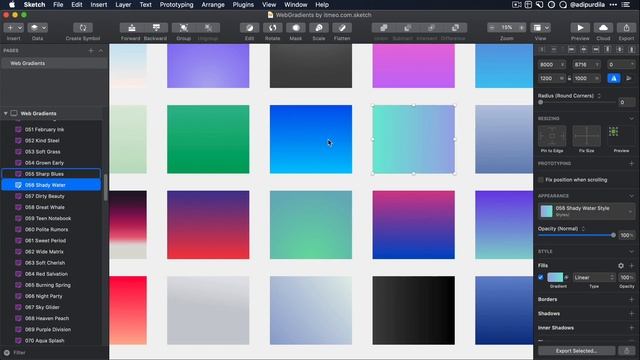640x360 pixels.
Task: Choose the Scale tool icon
Action: (319, 28)
